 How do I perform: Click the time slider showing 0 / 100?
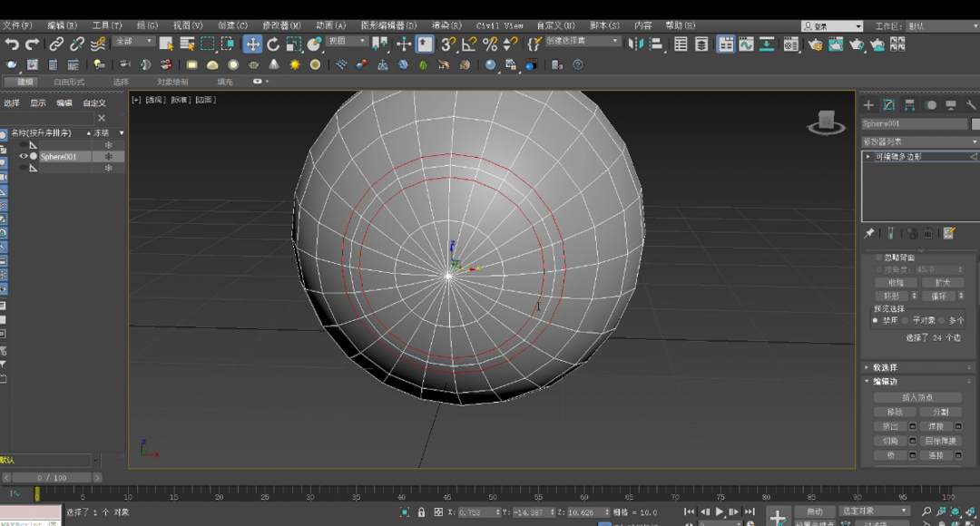[52, 477]
